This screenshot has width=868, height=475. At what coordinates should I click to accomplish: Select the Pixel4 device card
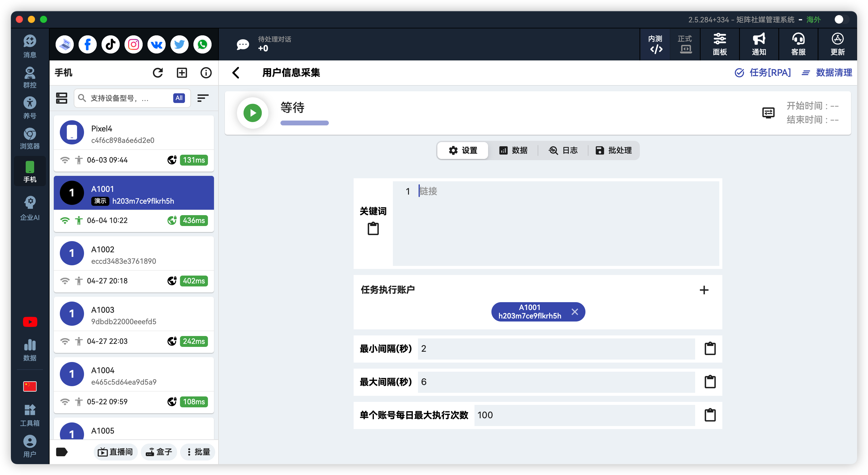pyautogui.click(x=134, y=144)
